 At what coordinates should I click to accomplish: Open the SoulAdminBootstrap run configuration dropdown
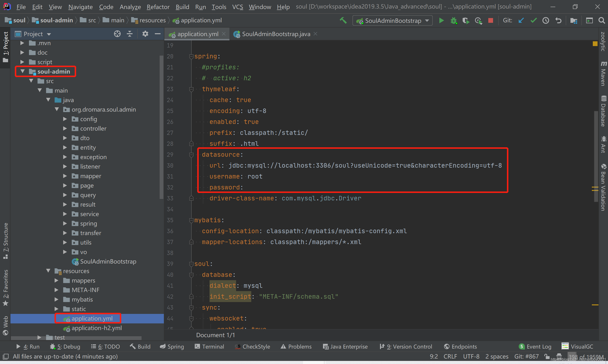392,21
